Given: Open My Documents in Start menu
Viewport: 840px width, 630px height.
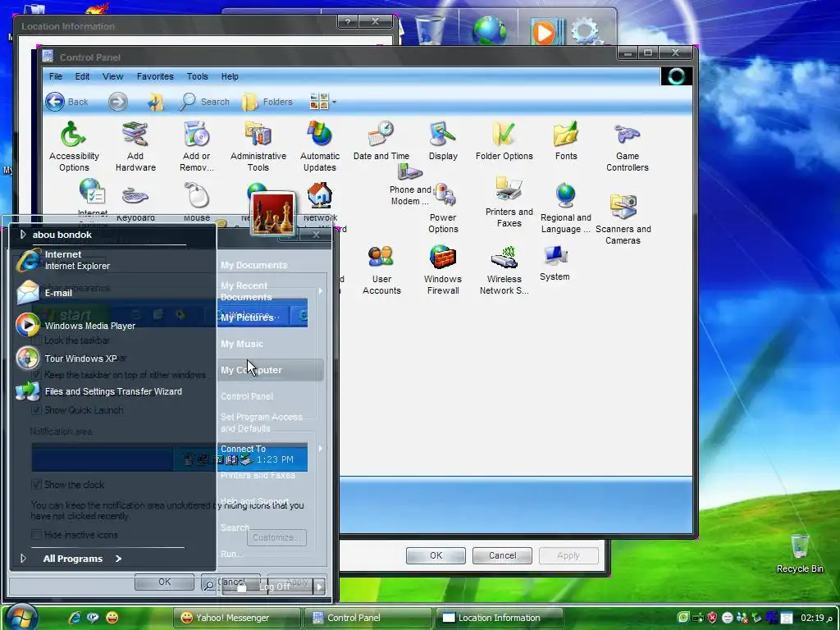Looking at the screenshot, I should [254, 265].
